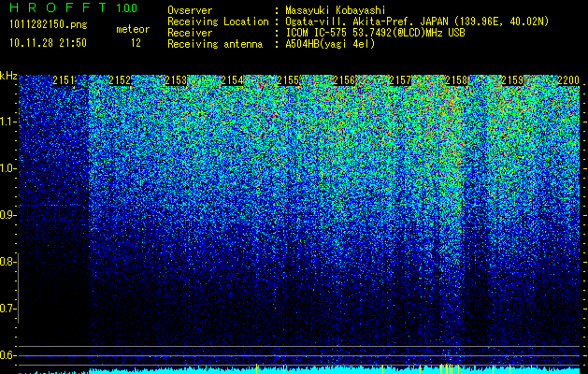
Task: Click the 2159 time marker
Action: coord(512,80)
